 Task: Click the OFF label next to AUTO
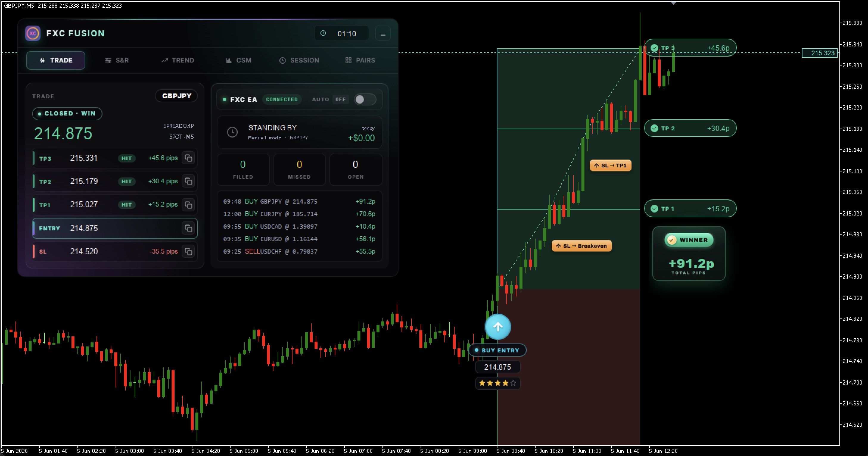pyautogui.click(x=340, y=99)
